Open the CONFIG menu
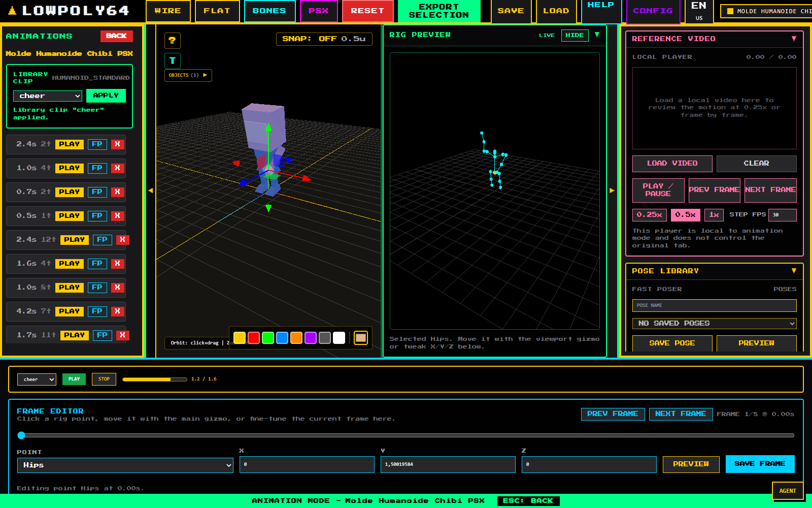The width and height of the screenshot is (812, 508). click(x=653, y=11)
